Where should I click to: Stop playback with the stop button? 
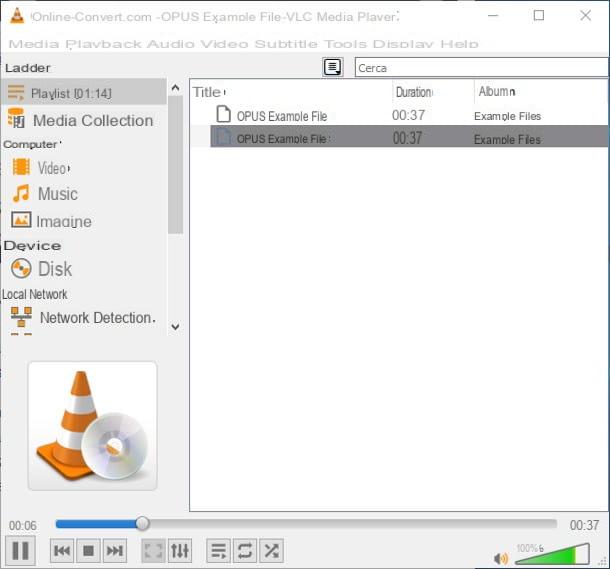click(88, 551)
